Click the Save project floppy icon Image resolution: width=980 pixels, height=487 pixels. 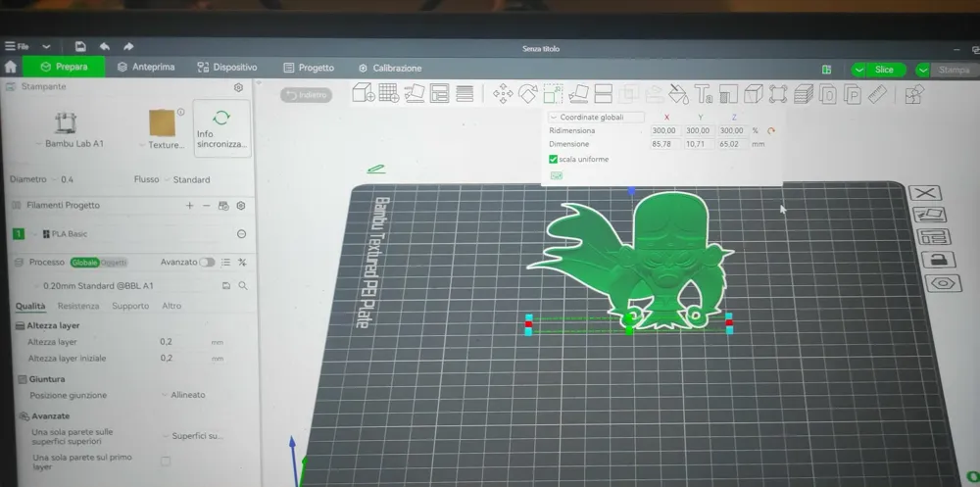[x=80, y=46]
